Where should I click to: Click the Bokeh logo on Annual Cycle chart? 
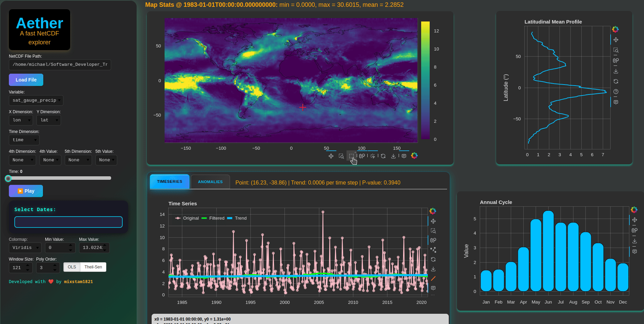coord(634,209)
